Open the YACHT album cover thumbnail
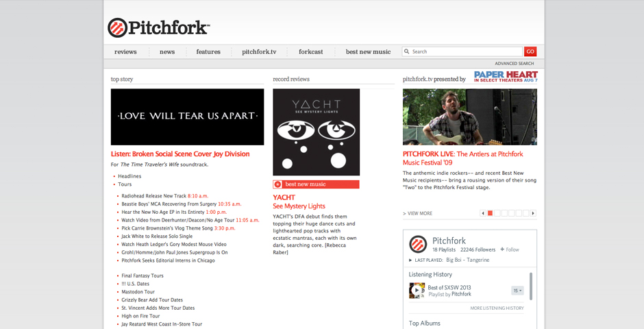The image size is (644, 329). 317,132
